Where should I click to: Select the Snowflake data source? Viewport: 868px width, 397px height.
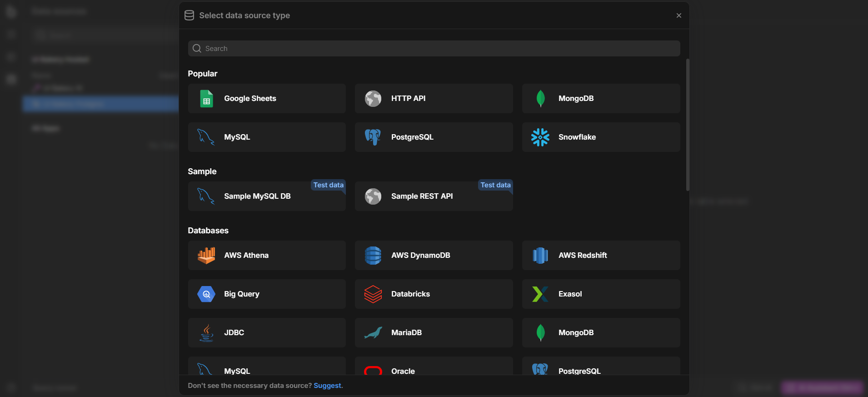pos(601,137)
